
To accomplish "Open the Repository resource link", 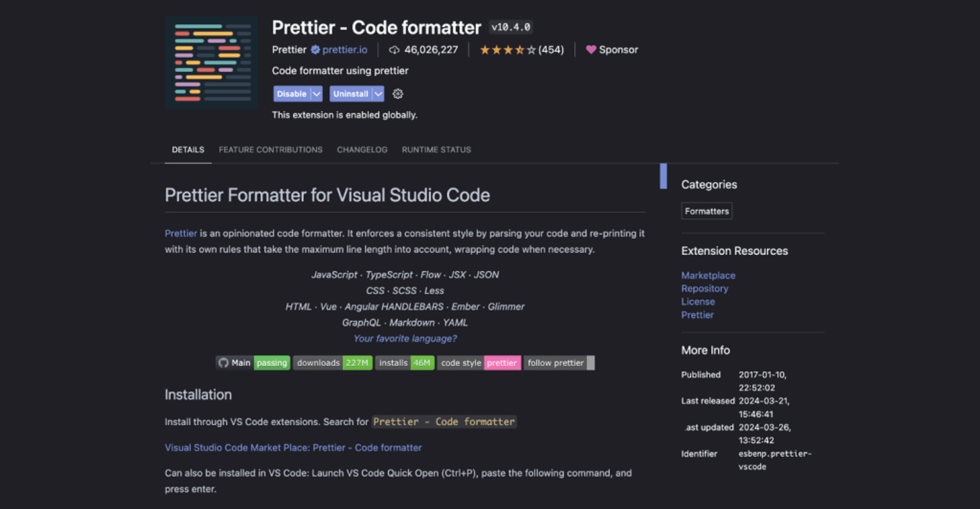I will [x=704, y=289].
